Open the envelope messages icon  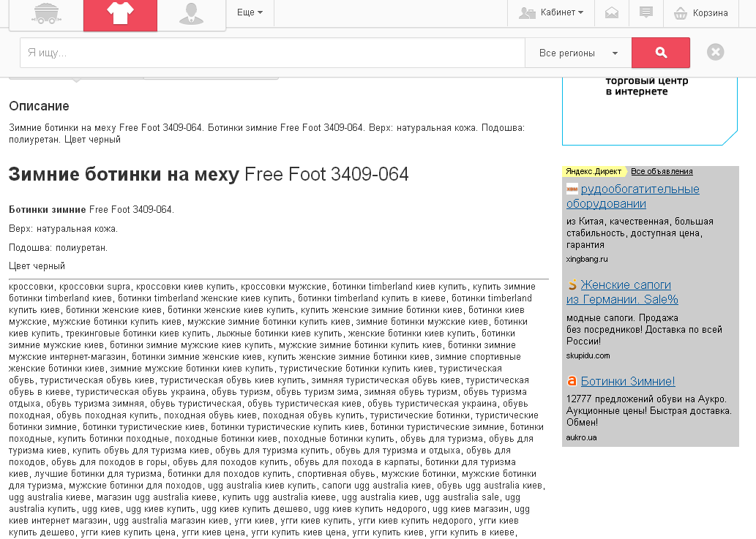pos(612,12)
